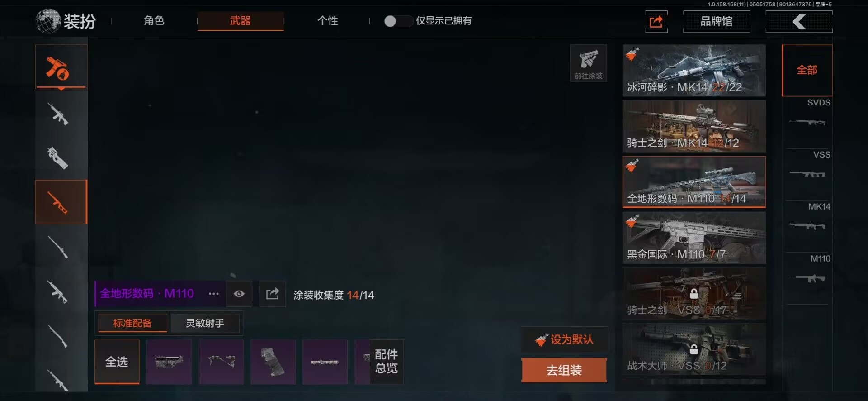Select the SVDS weapon filter icon

tap(807, 116)
